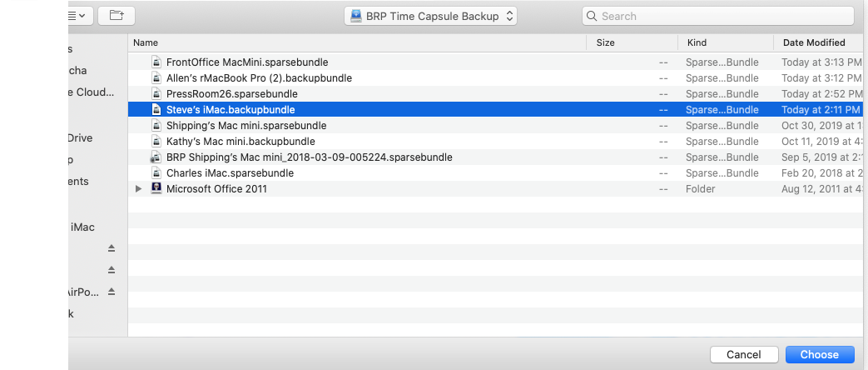Screen dimensions: 868x370
Task: Click 'Today at 3:12 PM' date cell
Action: (821, 78)
